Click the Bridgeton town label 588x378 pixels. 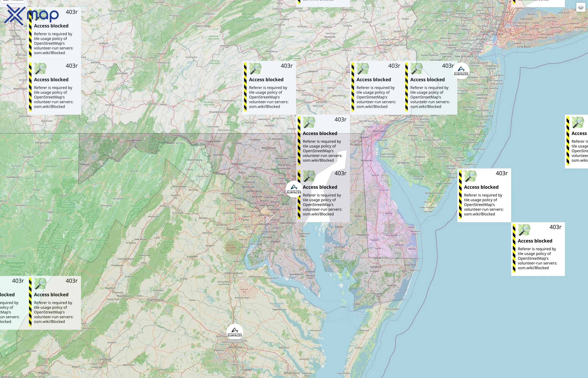pyautogui.click(x=403, y=163)
